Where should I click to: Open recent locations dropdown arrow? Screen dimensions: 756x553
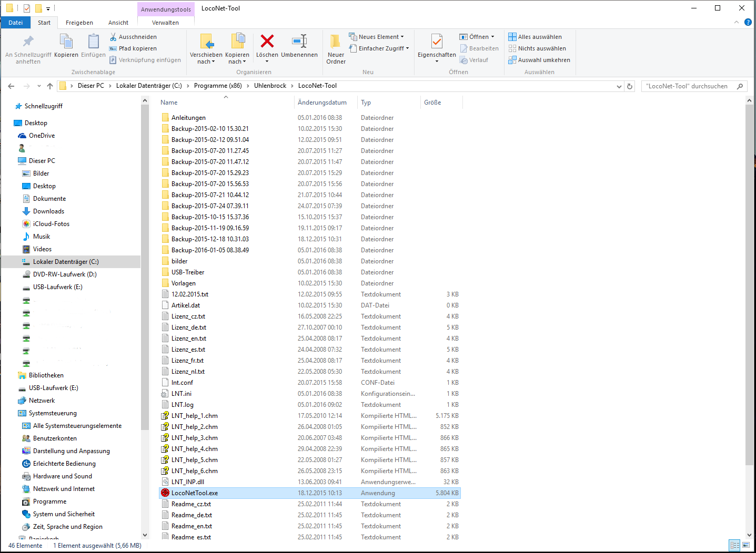point(39,86)
